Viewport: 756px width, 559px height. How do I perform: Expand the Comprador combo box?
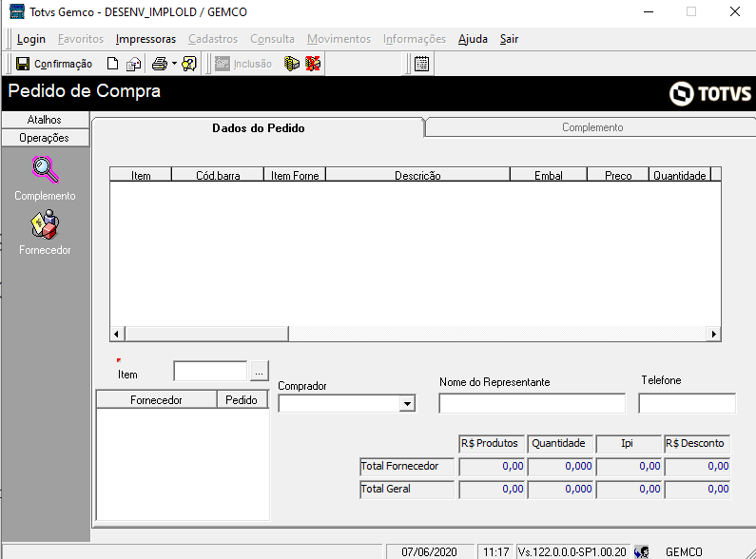coord(407,404)
